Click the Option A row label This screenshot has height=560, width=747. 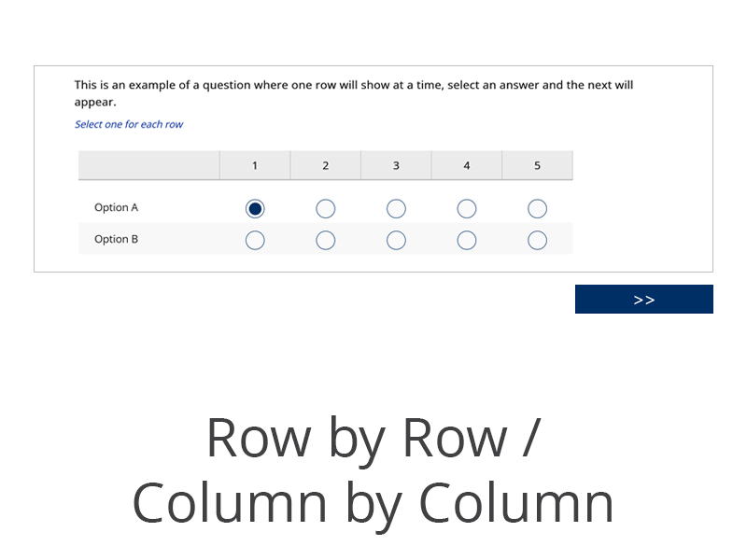[x=117, y=208]
